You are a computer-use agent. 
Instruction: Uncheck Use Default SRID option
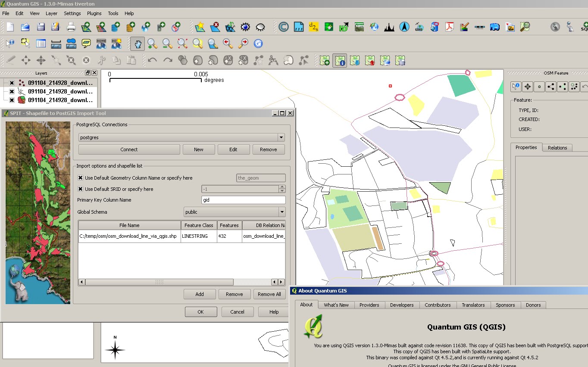tap(80, 189)
